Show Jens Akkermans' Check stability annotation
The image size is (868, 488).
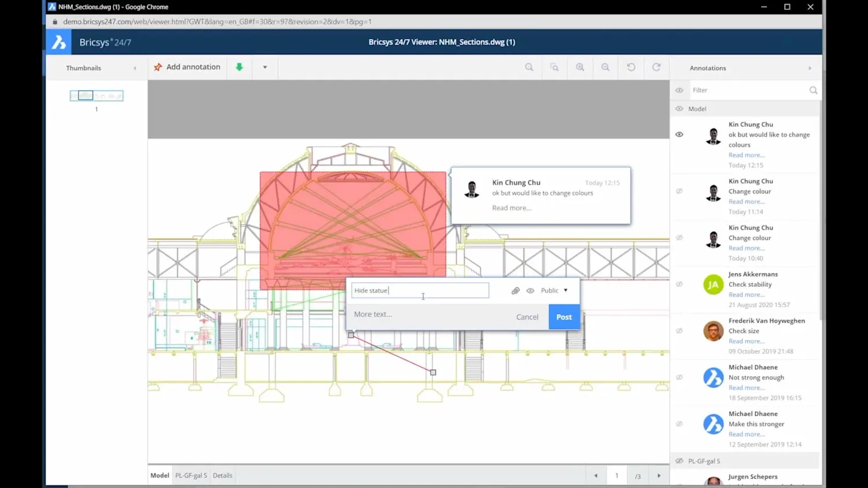(679, 284)
